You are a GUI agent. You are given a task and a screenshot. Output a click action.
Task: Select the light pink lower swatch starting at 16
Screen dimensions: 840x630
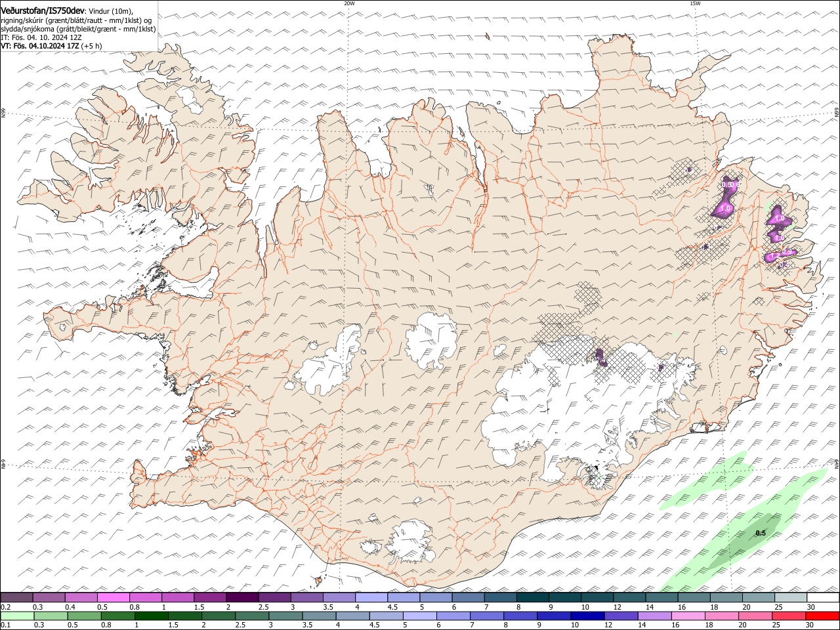(x=688, y=616)
